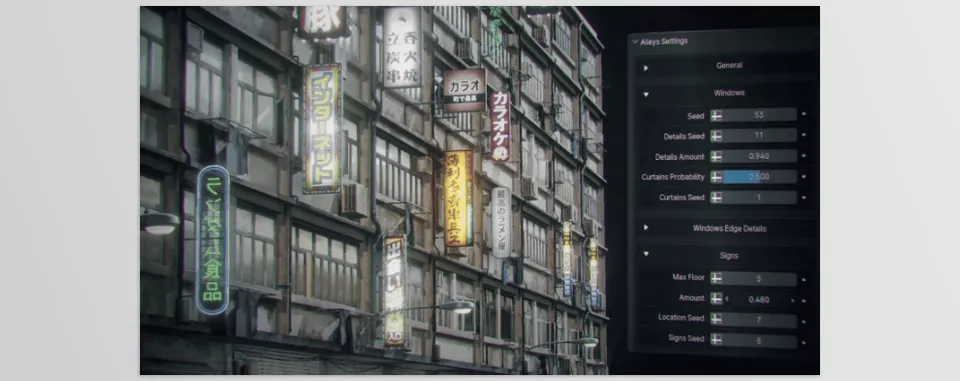The height and width of the screenshot is (381, 960).
Task: Click the red カラオケ sign in the render
Action: click(500, 126)
